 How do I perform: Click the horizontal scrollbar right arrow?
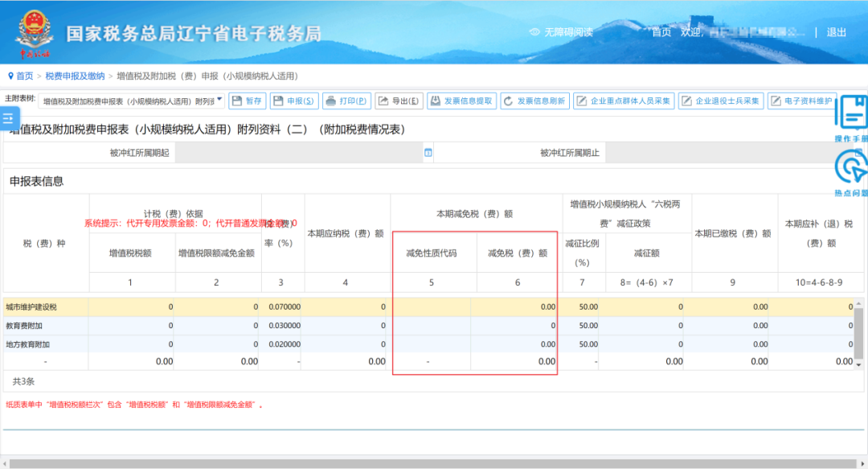pyautogui.click(x=862, y=463)
